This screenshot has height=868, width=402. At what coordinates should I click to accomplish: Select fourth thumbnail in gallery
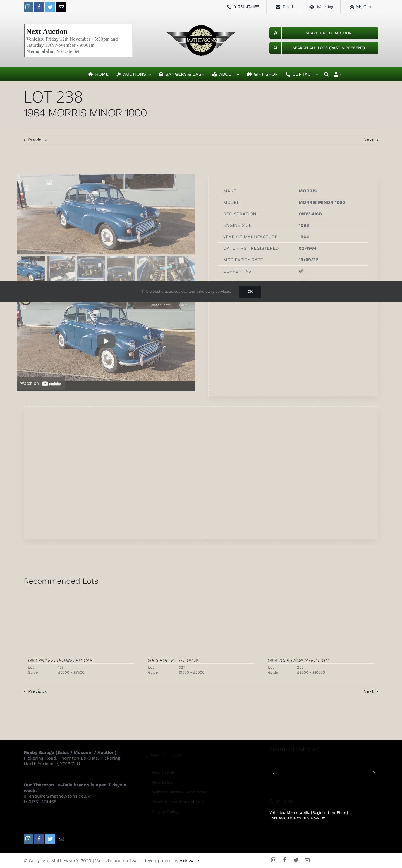[121, 269]
